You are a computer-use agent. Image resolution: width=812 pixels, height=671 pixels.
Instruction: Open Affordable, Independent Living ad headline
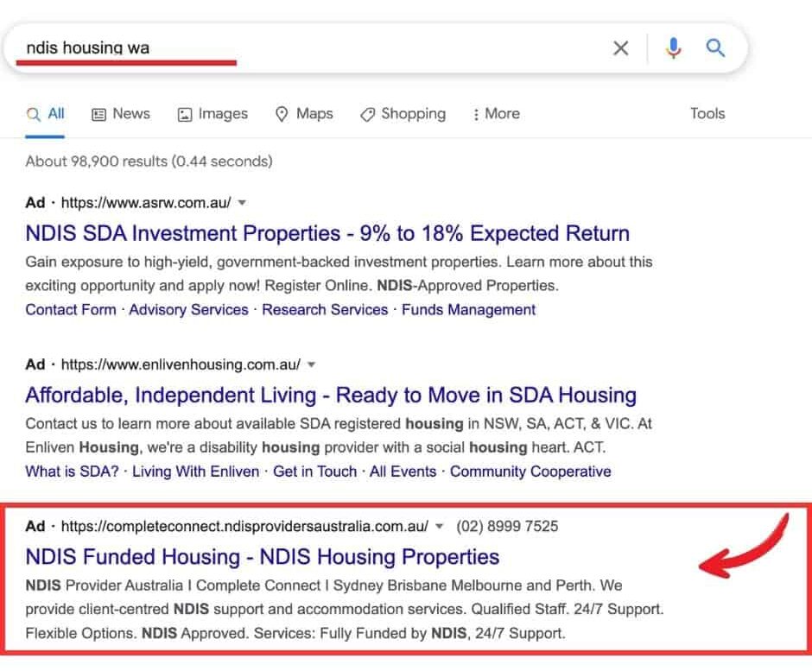(331, 396)
